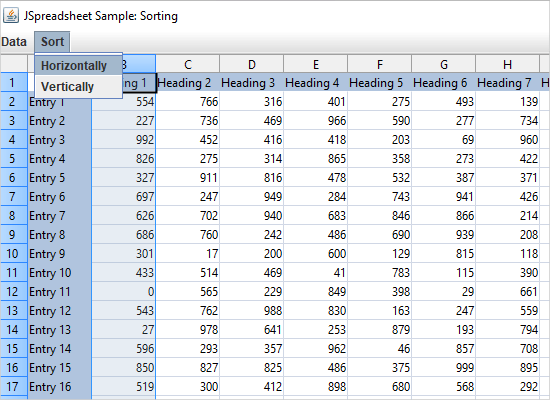Image resolution: width=550 pixels, height=400 pixels.
Task: Select the Entry 11 cell
Action: (x=60, y=292)
